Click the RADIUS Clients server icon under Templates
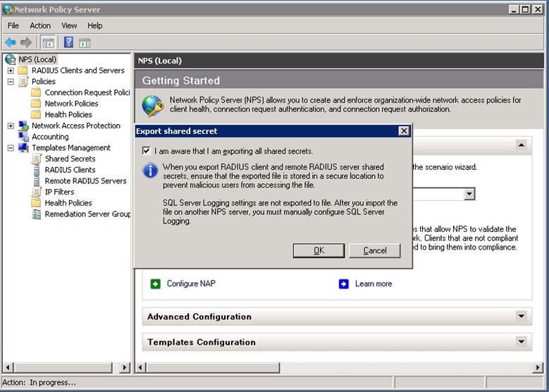Image resolution: width=549 pixels, height=392 pixels. click(x=37, y=170)
